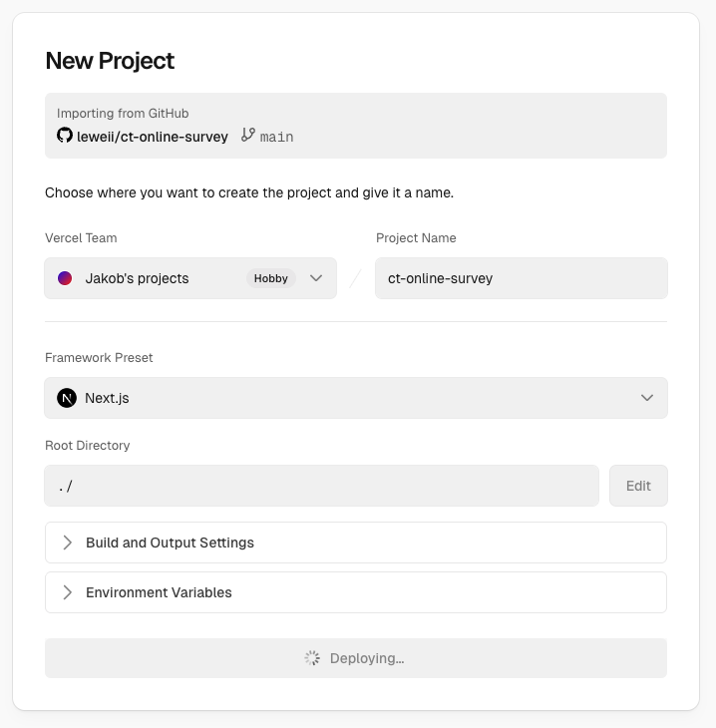Click the Vercel Team dropdown arrow
Image resolution: width=716 pixels, height=728 pixels.
click(316, 278)
